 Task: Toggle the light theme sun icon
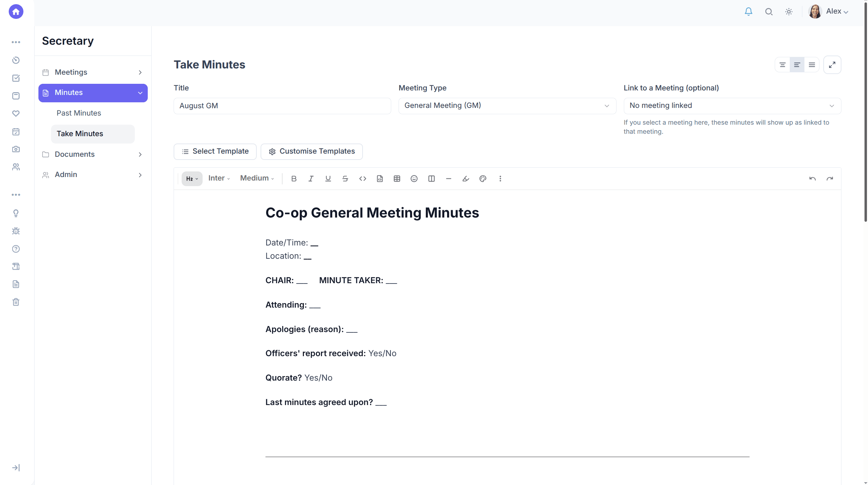789,12
